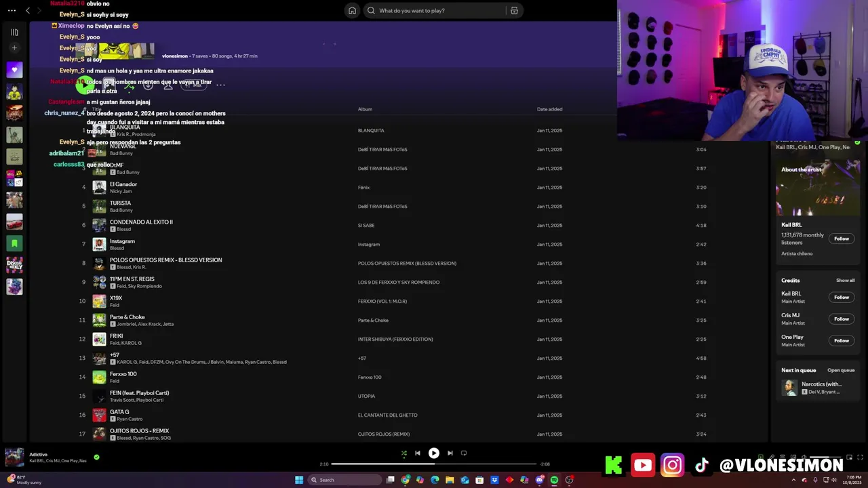
Task: Open the CONDENADO AL EXITO II track title
Action: 141,222
